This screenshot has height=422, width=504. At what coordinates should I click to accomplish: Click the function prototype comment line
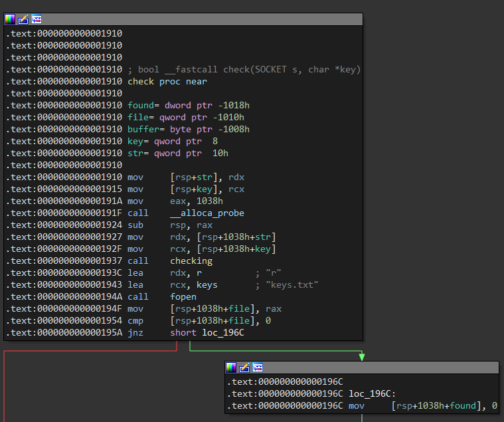coord(244,70)
